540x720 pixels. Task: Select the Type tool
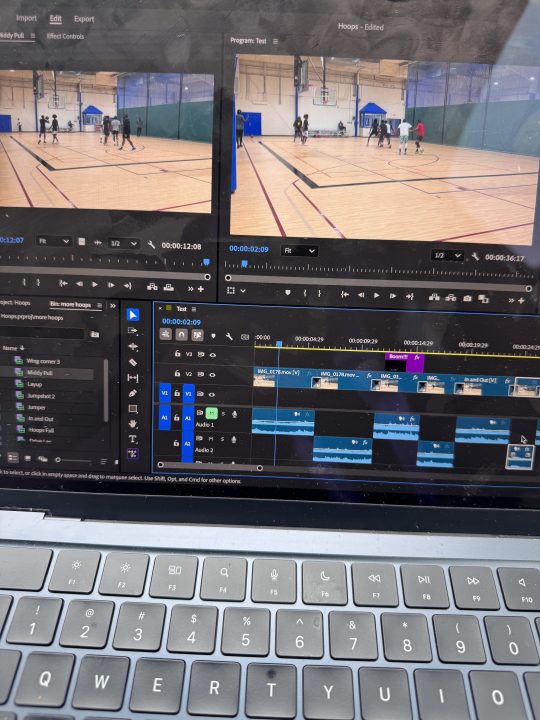click(x=133, y=439)
